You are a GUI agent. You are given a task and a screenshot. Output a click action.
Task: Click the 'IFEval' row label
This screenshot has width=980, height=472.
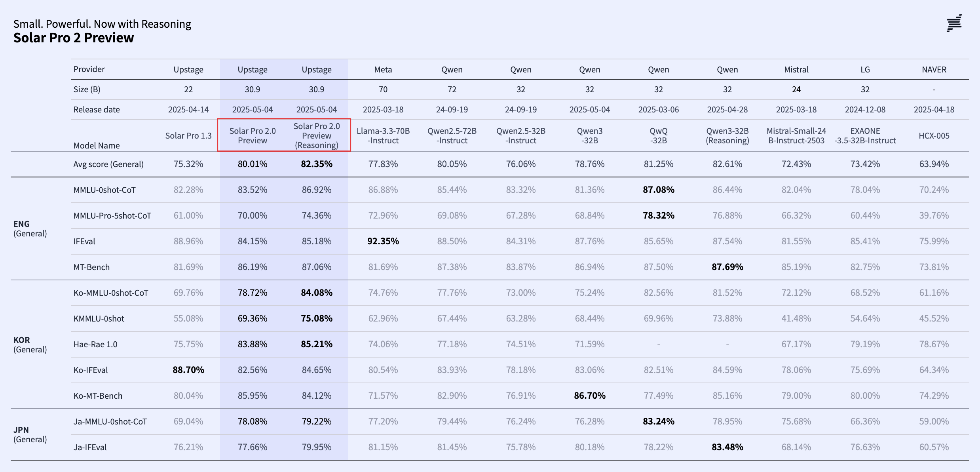(84, 242)
